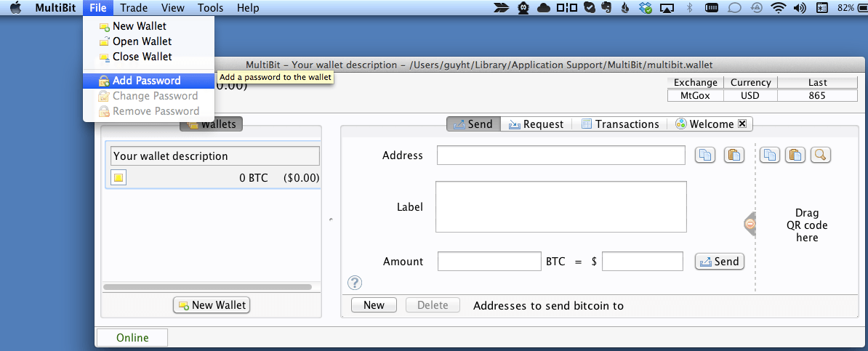Image resolution: width=868 pixels, height=351 pixels.
Task: Switch to the Send tab
Action: (473, 124)
